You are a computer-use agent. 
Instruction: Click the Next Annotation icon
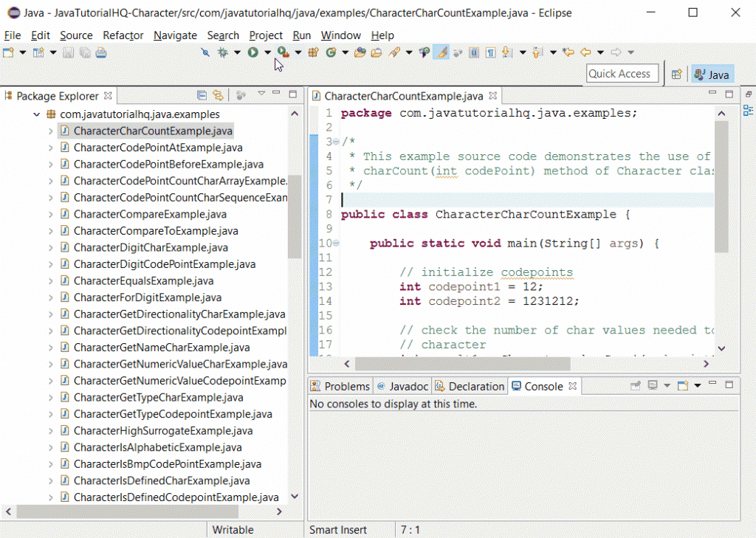(x=506, y=52)
